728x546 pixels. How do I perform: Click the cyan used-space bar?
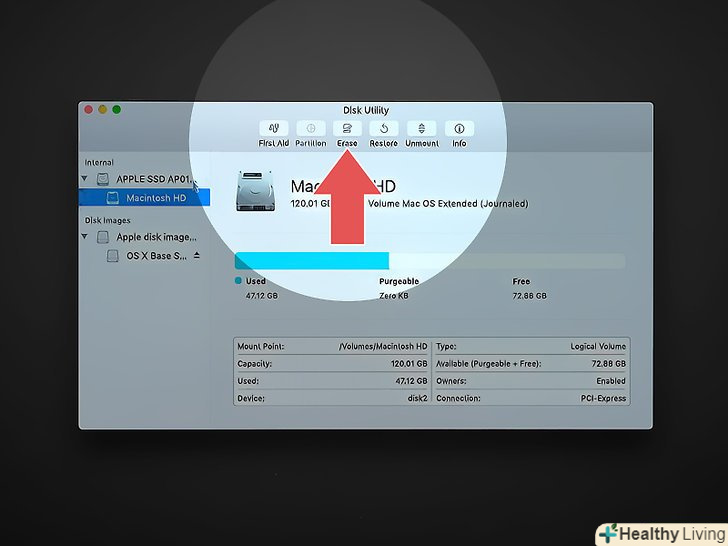click(312, 260)
